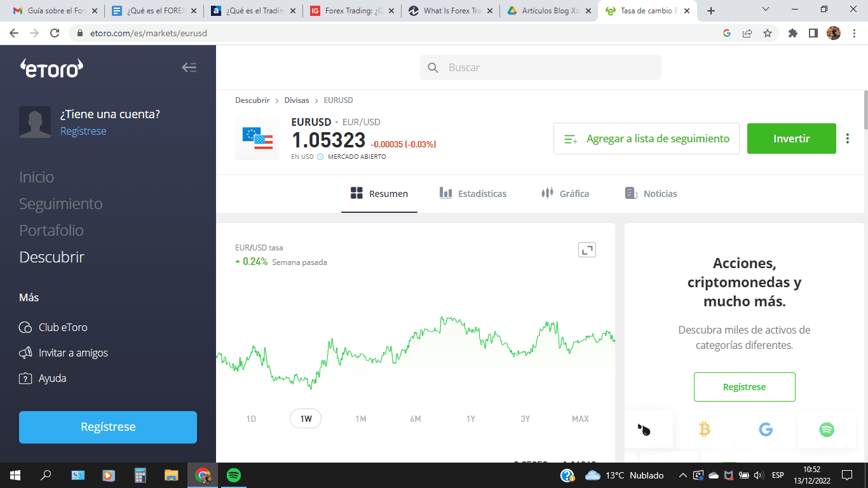Switch to the Estadísticas tab
Screen dimensions: 868x488
(x=473, y=194)
